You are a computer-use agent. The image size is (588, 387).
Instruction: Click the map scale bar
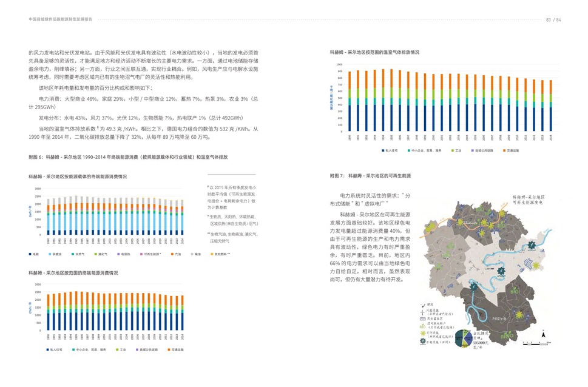pos(536,343)
